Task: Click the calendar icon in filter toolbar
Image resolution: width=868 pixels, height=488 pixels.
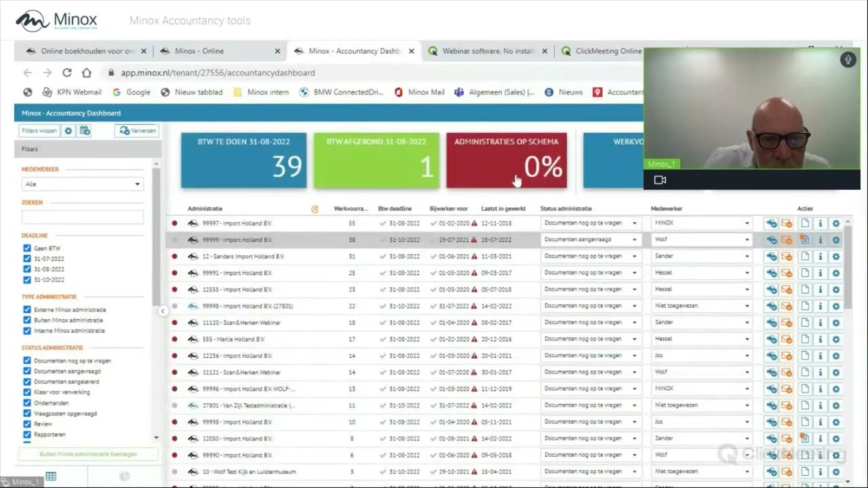Action: [85, 131]
